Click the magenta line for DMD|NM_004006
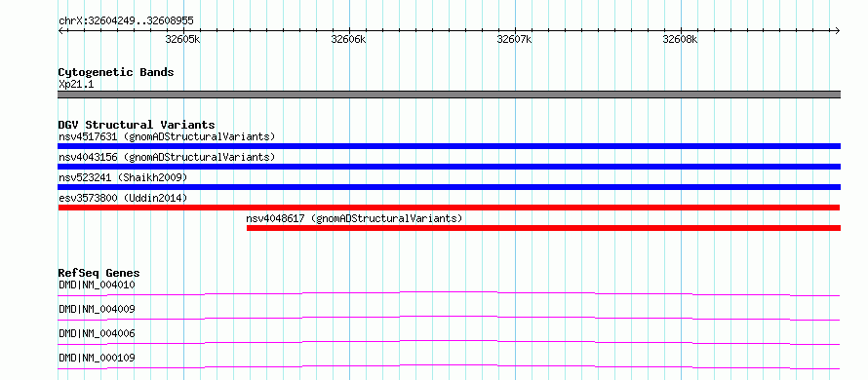 (x=449, y=342)
